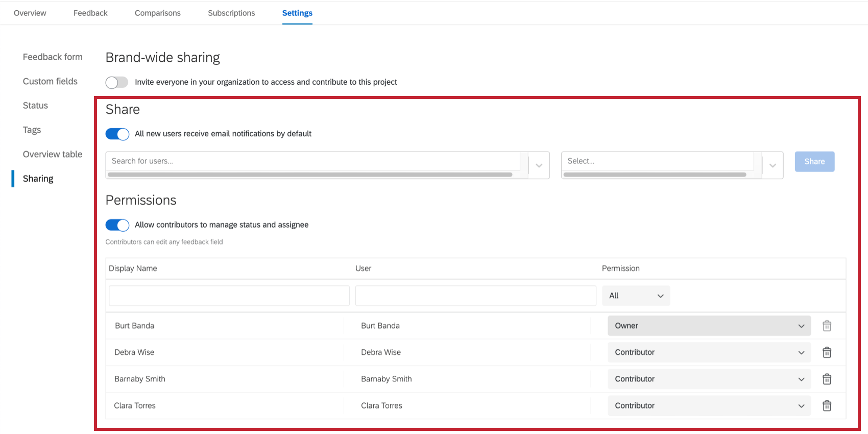Screen dimensions: 868x434
Task: Go to Custom fields settings
Action: 50,81
